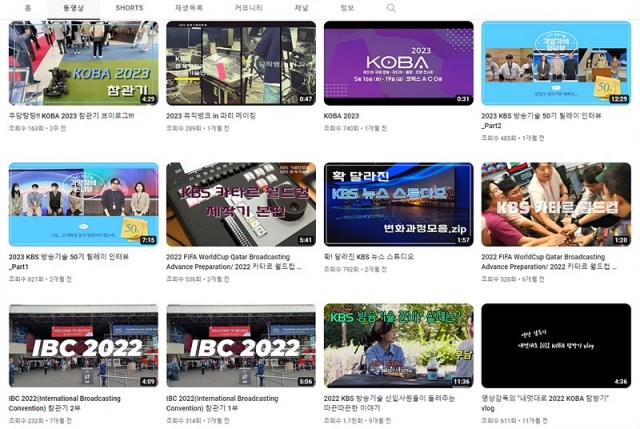
Task: Click view count 조회수 792회 • 2개월 전
Action: click(x=355, y=269)
